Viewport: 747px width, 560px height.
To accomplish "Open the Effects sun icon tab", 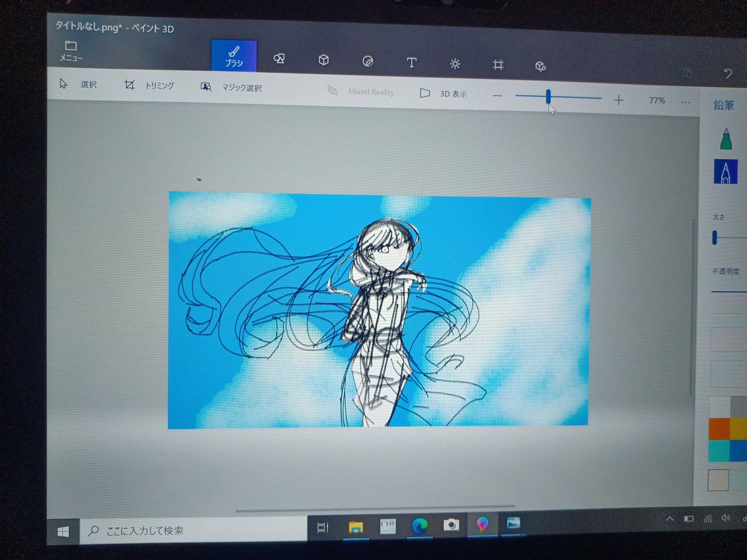I will 455,63.
